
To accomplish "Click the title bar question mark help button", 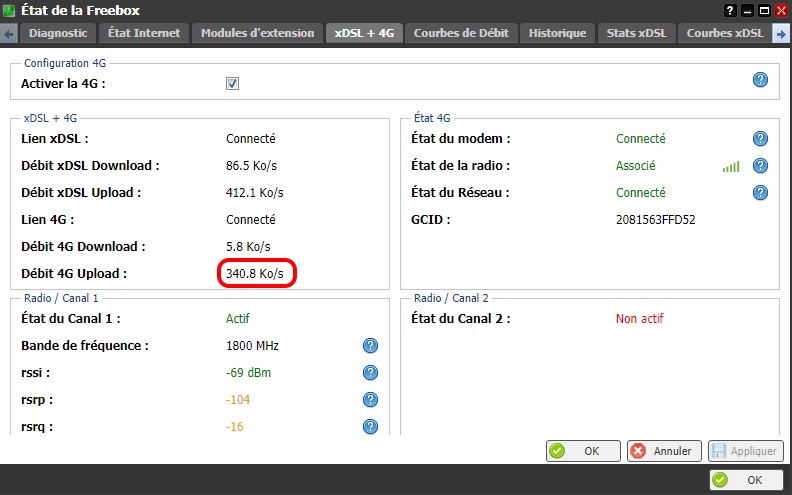I will pos(730,10).
